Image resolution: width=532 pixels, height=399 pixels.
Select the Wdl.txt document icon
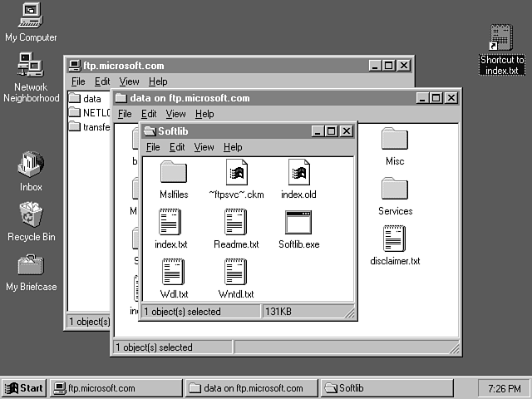[x=173, y=273]
